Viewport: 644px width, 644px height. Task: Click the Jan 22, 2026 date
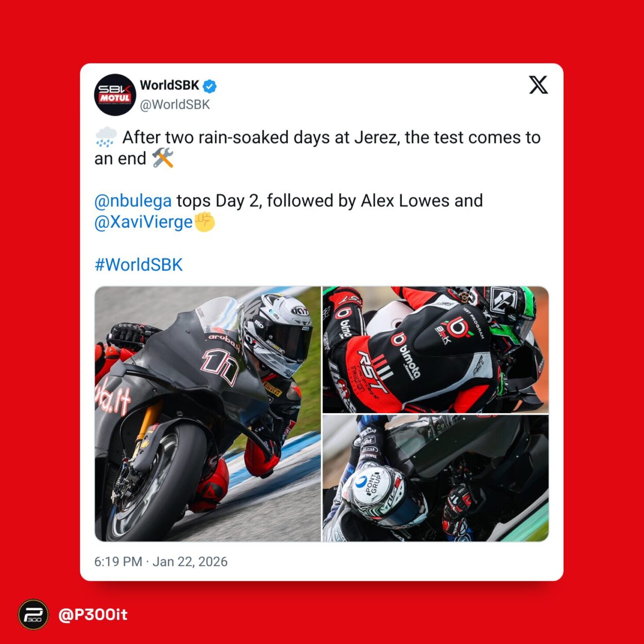(190, 562)
